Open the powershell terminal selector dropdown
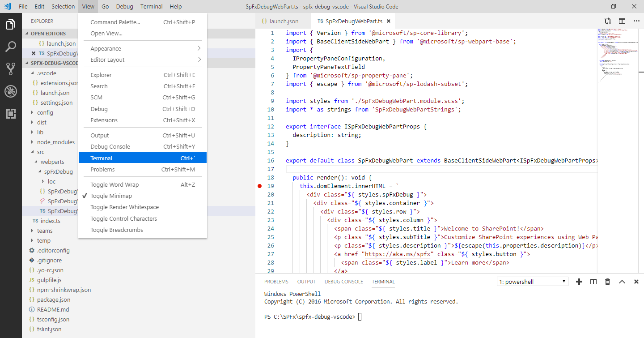The image size is (644, 338). click(532, 282)
